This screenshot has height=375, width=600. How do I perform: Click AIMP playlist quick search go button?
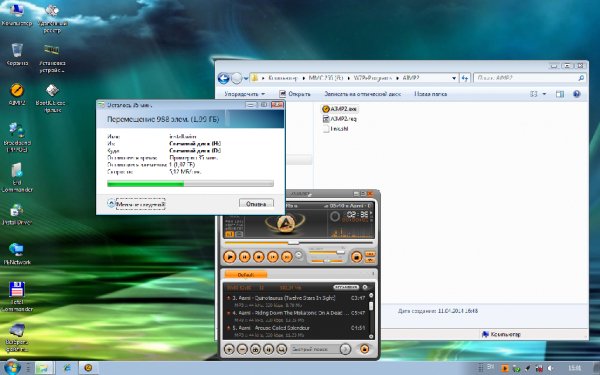pyautogui.click(x=345, y=349)
